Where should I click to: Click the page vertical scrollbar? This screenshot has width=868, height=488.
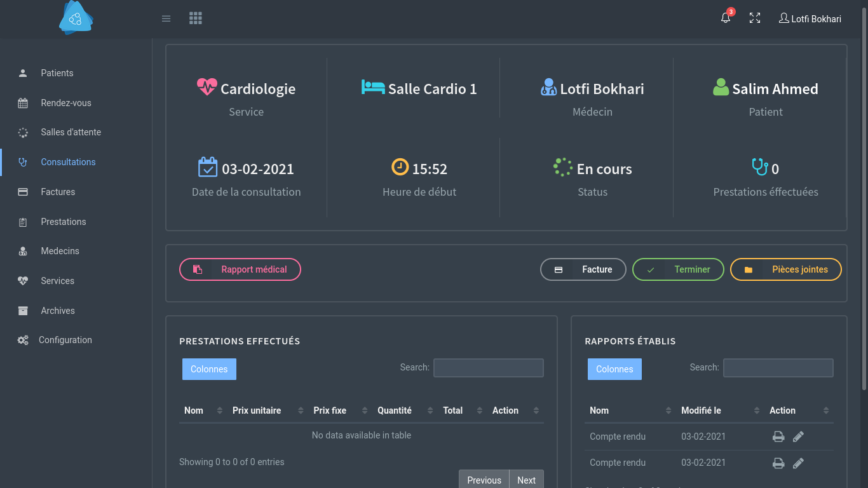pyautogui.click(x=864, y=191)
